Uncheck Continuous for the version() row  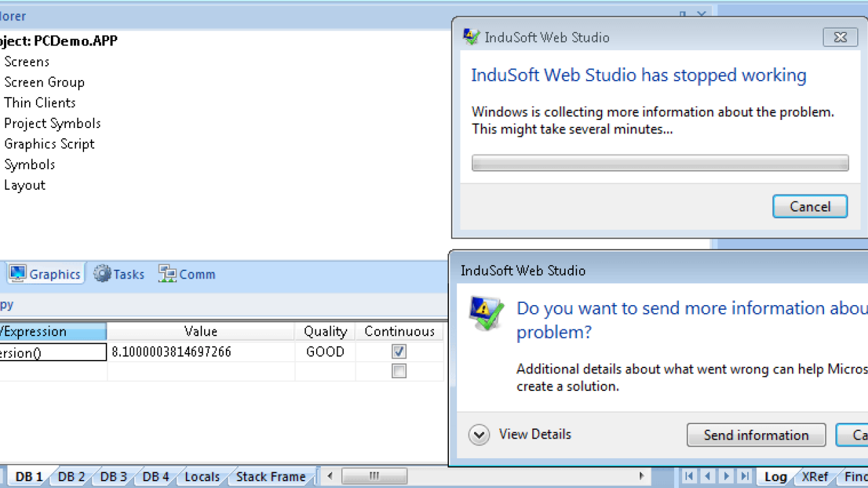[399, 352]
